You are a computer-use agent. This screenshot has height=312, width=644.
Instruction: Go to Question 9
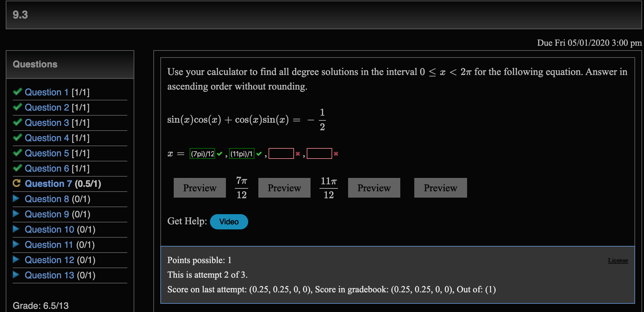47,214
